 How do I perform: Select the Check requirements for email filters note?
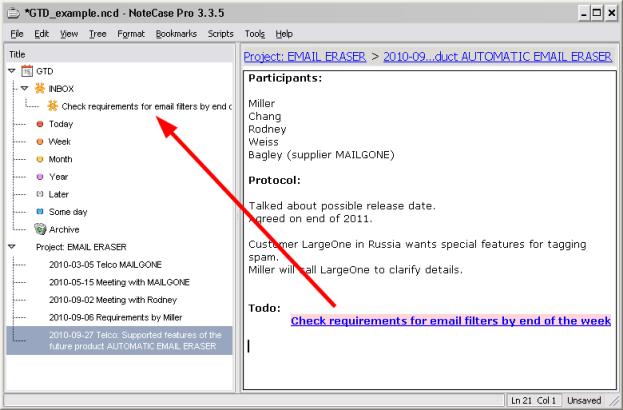point(147,106)
